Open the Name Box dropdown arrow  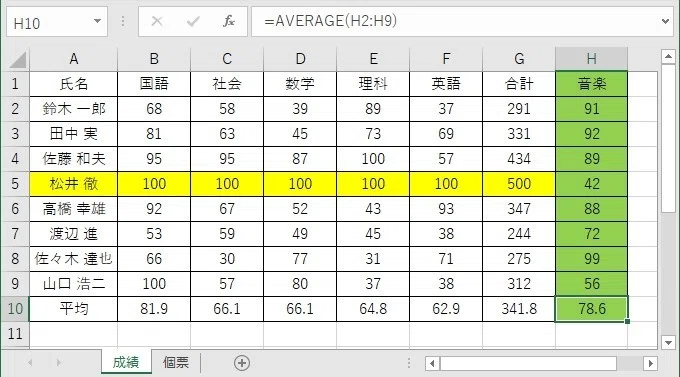(97, 21)
